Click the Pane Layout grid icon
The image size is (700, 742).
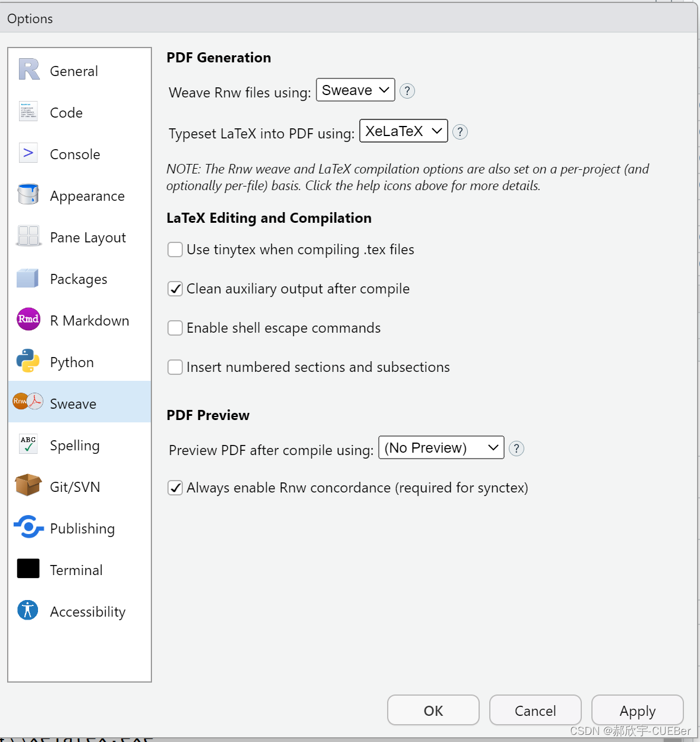click(x=28, y=236)
